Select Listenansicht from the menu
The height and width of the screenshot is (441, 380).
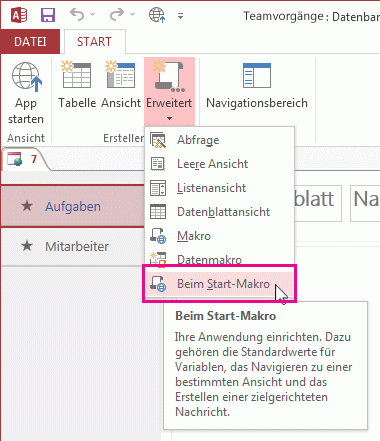(219, 188)
